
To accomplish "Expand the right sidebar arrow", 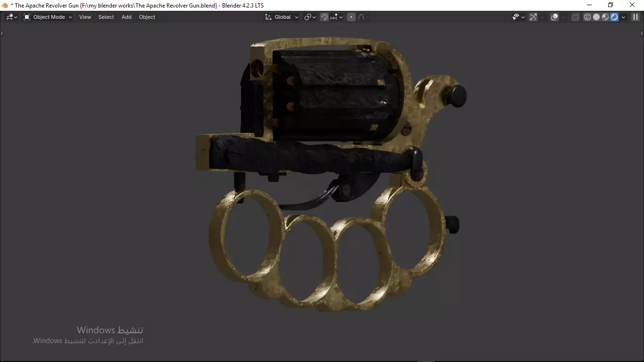I will (642, 33).
